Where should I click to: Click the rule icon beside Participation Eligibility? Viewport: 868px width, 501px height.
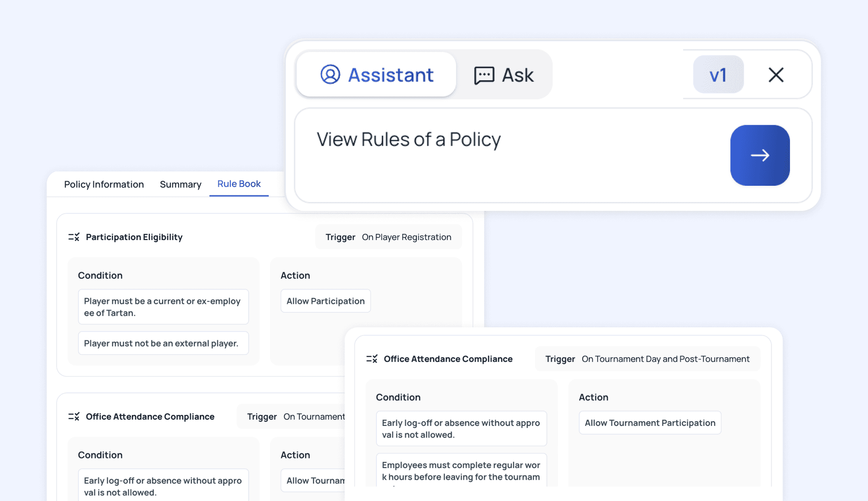pyautogui.click(x=74, y=237)
